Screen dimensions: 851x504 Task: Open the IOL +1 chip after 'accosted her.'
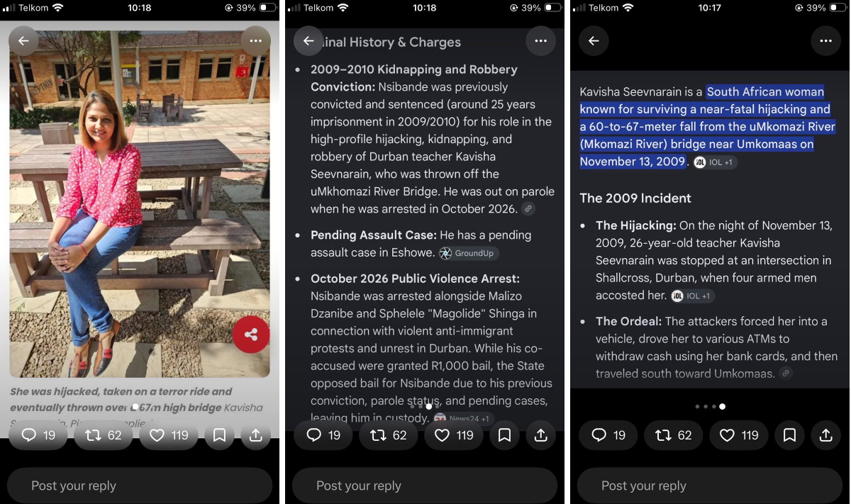[692, 296]
